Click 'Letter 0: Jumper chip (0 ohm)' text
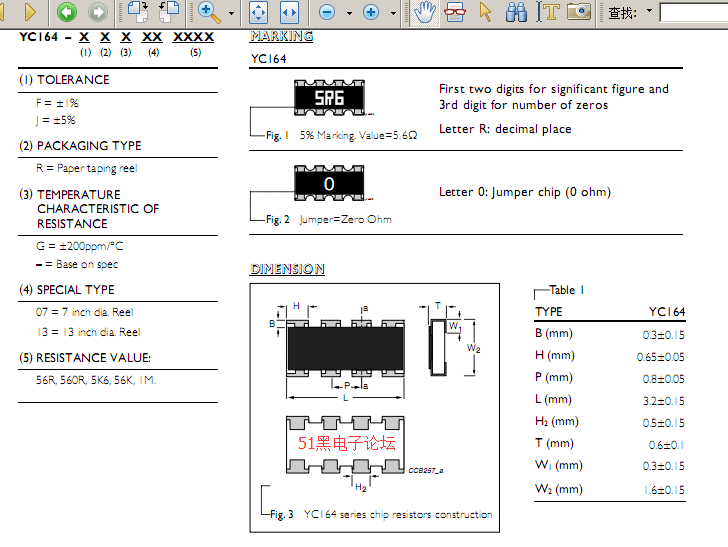Image resolution: width=728 pixels, height=547 pixels. pos(525,192)
